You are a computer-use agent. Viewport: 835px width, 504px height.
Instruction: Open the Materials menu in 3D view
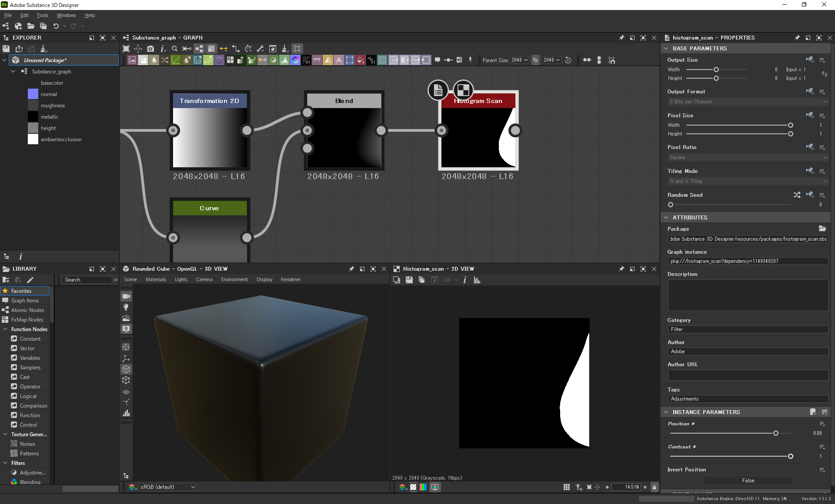click(x=156, y=279)
